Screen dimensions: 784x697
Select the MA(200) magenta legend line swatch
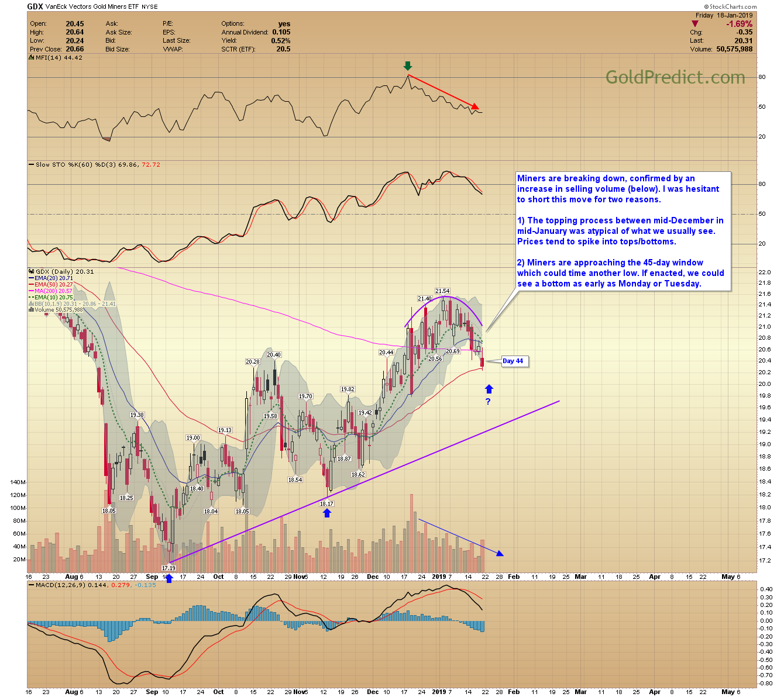click(x=31, y=291)
